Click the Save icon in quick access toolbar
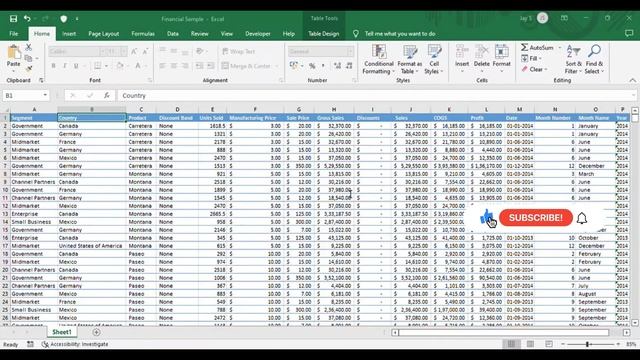 (x=13, y=19)
